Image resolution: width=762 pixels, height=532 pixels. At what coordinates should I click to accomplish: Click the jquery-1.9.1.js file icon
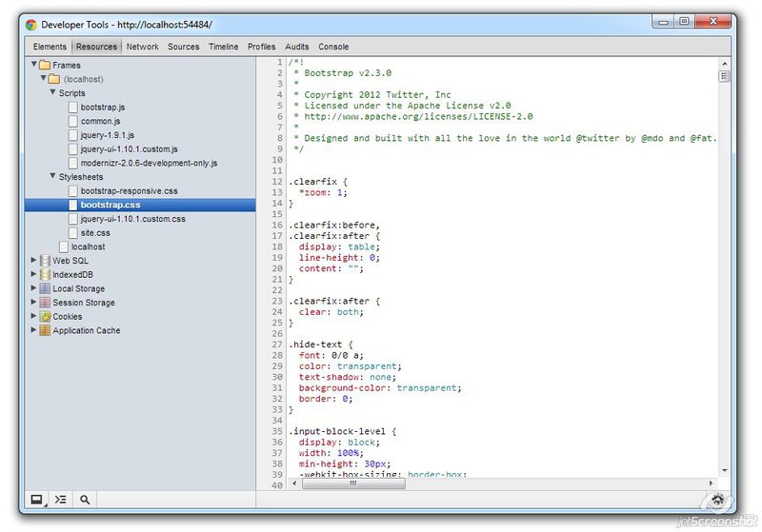tap(73, 135)
